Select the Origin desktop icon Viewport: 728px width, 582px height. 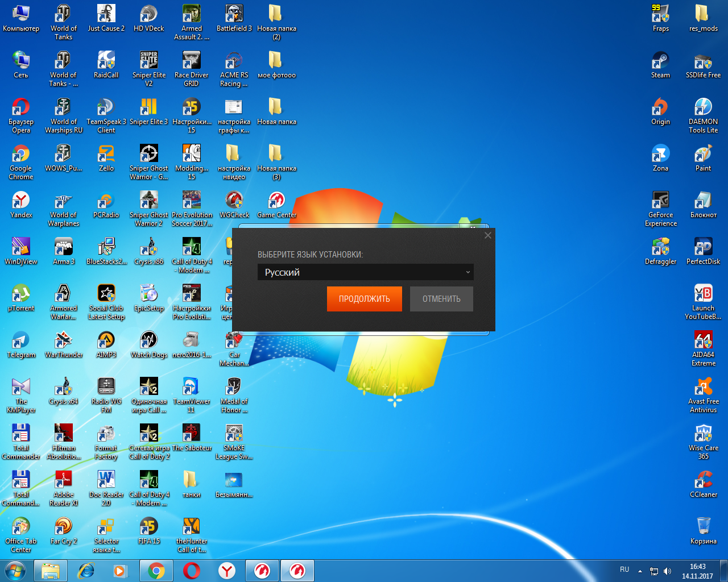(x=660, y=111)
